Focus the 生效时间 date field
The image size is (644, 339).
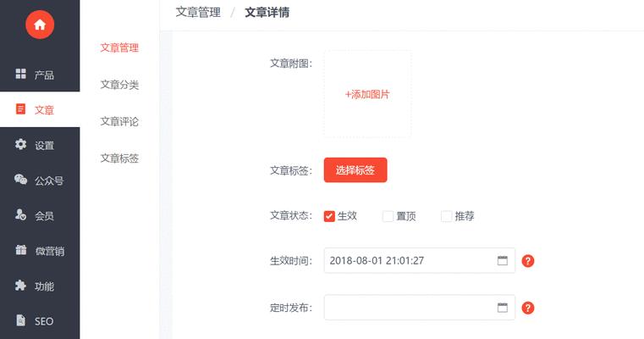coord(420,260)
